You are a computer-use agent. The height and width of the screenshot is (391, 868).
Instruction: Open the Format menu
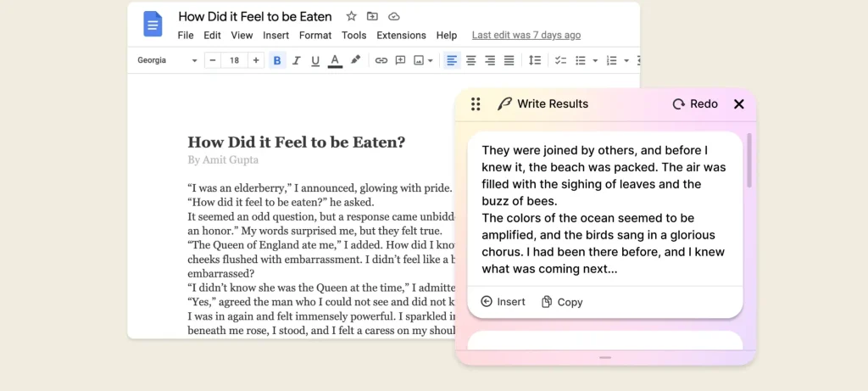tap(315, 35)
